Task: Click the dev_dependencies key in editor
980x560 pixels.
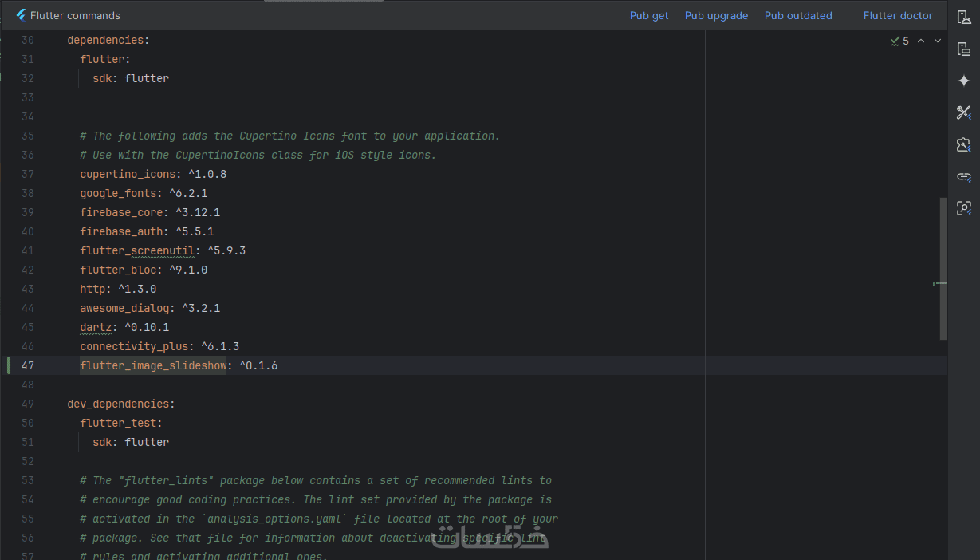Action: 118,404
